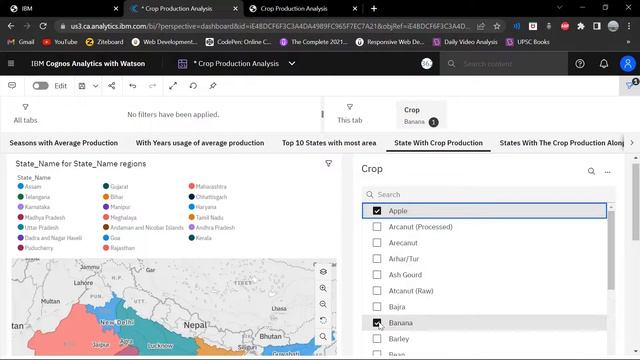640x360 pixels.
Task: Open the Gmail bookmark
Action: [21, 42]
